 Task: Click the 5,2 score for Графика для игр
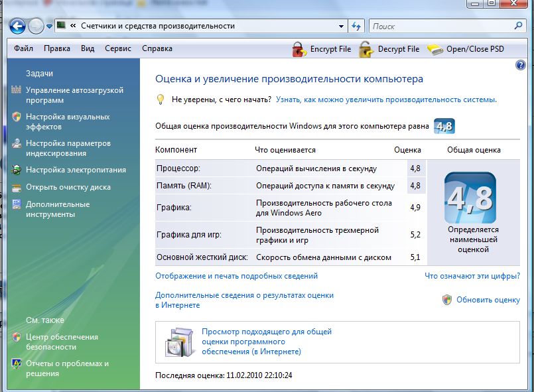[415, 235]
